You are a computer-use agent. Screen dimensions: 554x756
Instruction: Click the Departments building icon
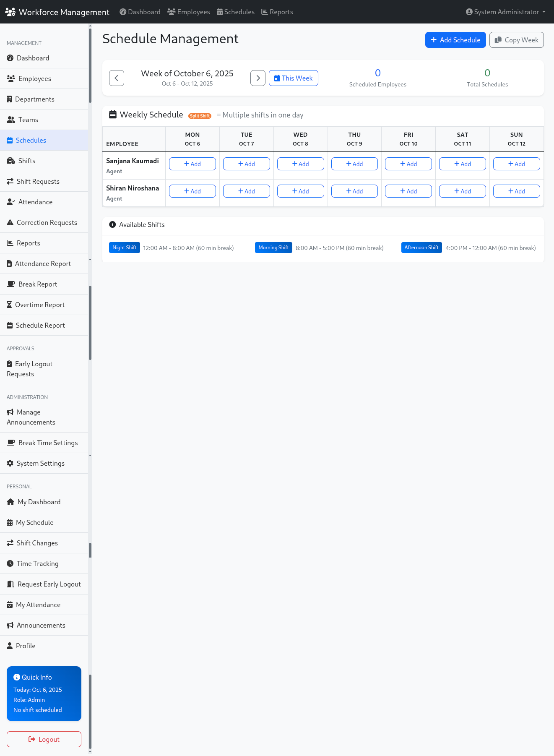(x=9, y=99)
